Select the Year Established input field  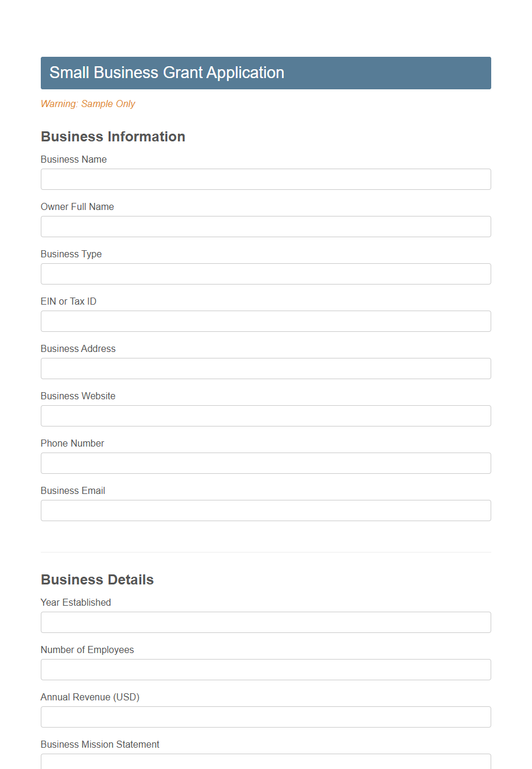tap(265, 622)
